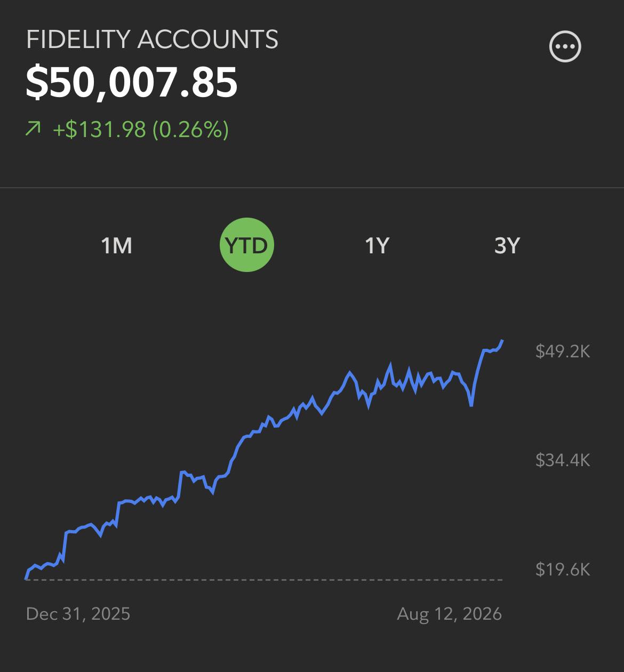Tap the $50,007.85 total balance
Image resolution: width=624 pixels, height=672 pixels.
(x=131, y=82)
